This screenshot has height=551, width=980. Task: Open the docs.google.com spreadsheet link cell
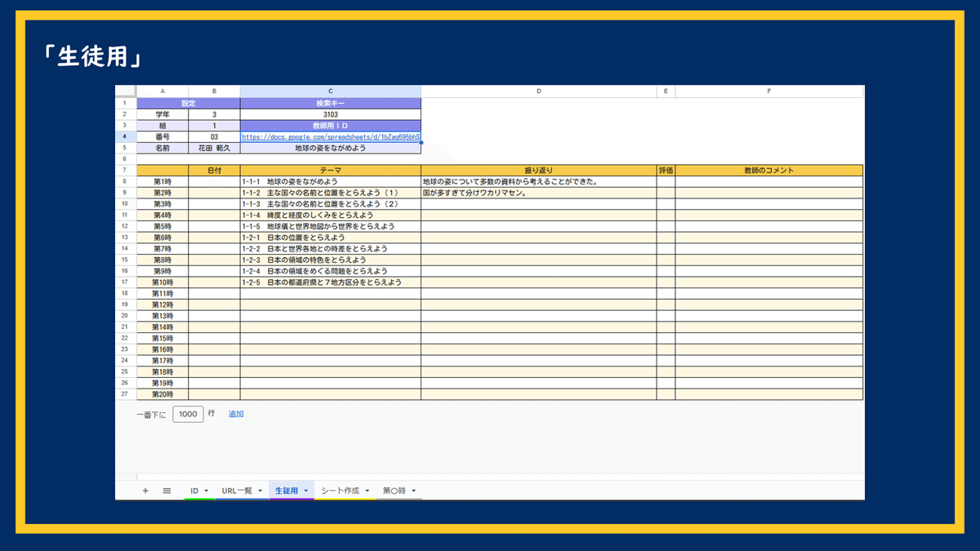[x=331, y=137]
